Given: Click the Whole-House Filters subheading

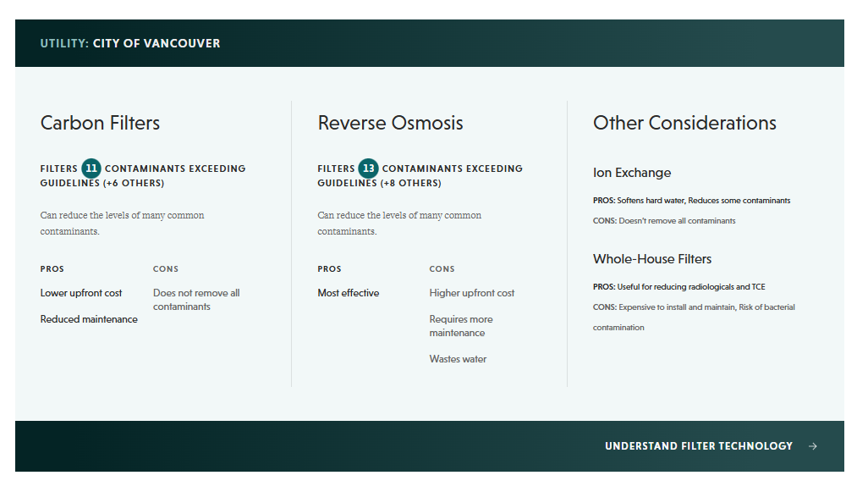Looking at the screenshot, I should [x=652, y=259].
